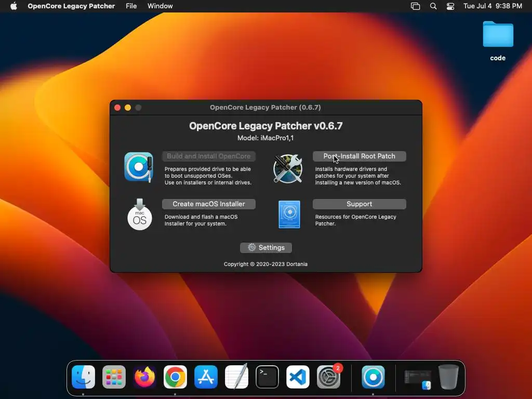
Task: Open the code folder on desktop
Action: pos(498,41)
